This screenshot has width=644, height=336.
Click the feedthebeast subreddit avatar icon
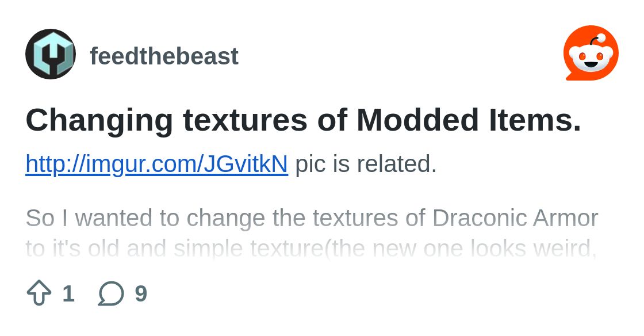coord(51,54)
